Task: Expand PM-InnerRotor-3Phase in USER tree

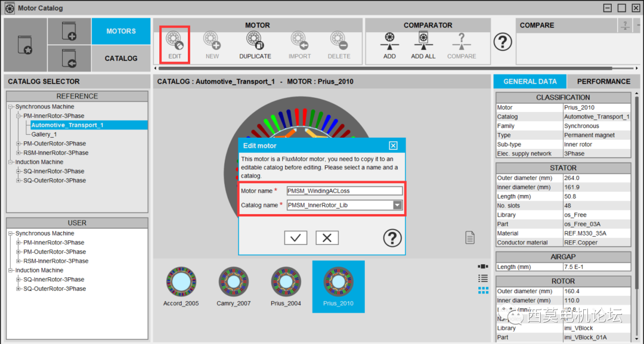Action: (18, 243)
